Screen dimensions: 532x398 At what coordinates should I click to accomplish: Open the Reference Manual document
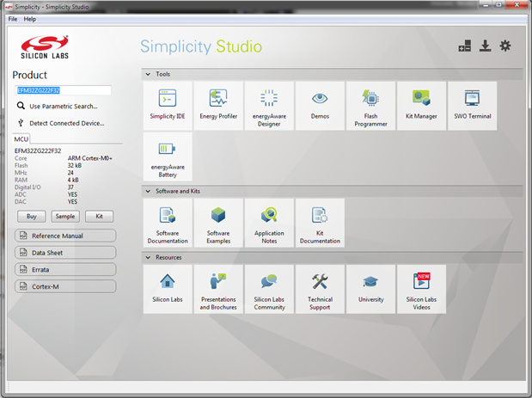tap(65, 236)
